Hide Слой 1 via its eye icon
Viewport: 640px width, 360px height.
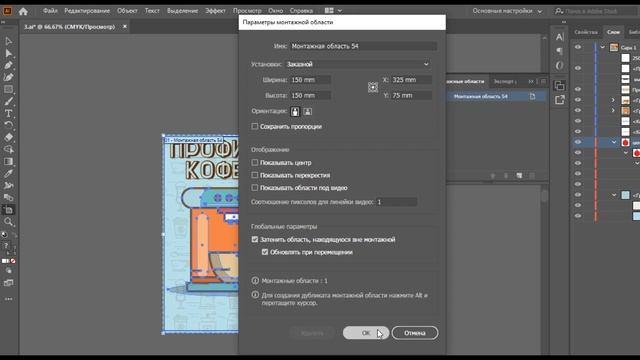pos(578,47)
